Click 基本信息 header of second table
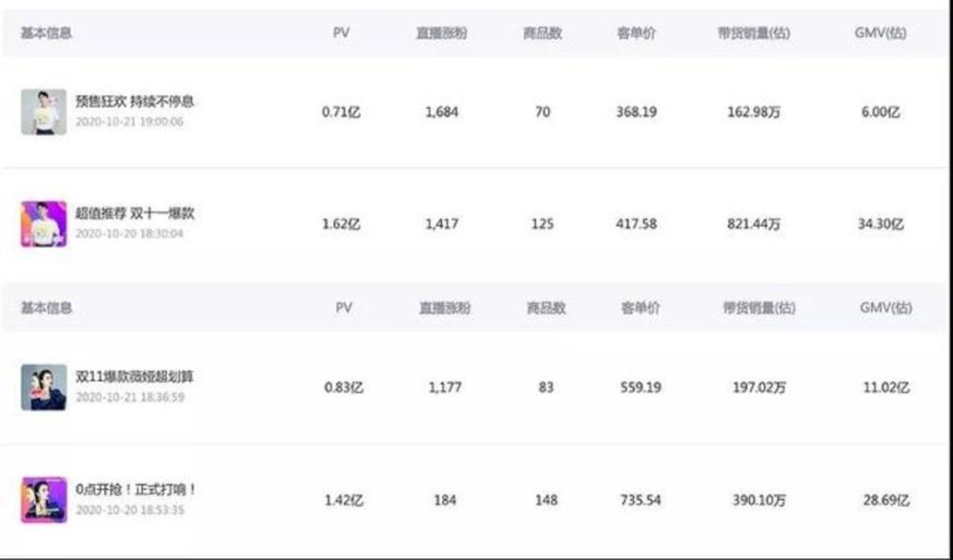Image resolution: width=953 pixels, height=560 pixels. (47, 308)
